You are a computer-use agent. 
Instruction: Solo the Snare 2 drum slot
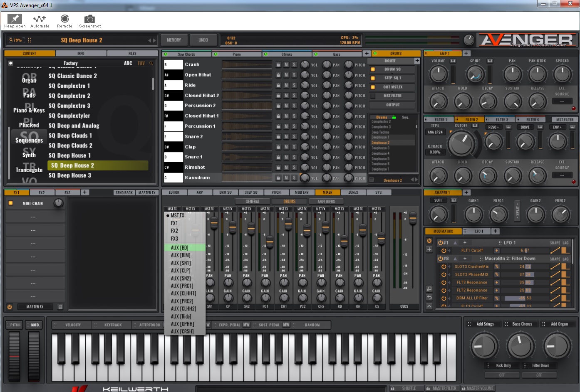pyautogui.click(x=294, y=137)
